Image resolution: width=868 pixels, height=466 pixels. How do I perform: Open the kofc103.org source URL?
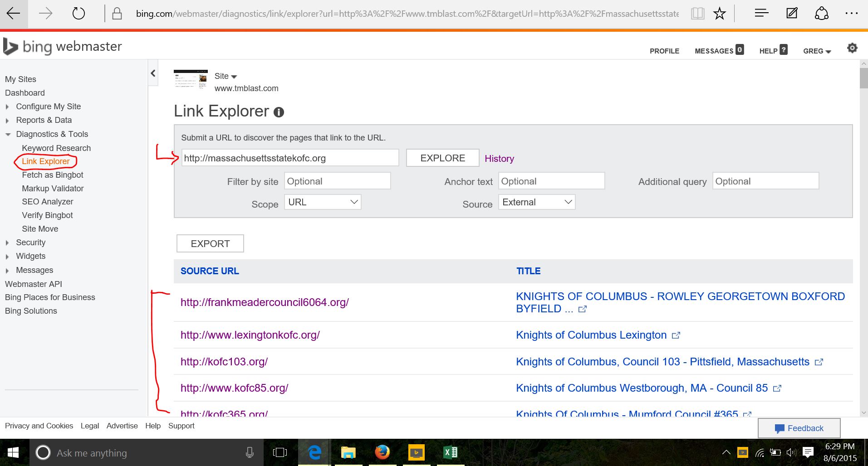pyautogui.click(x=224, y=362)
